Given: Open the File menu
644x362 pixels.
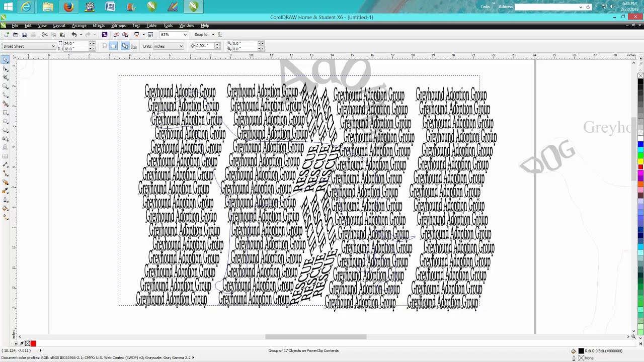Looking at the screenshot, I should (x=15, y=26).
